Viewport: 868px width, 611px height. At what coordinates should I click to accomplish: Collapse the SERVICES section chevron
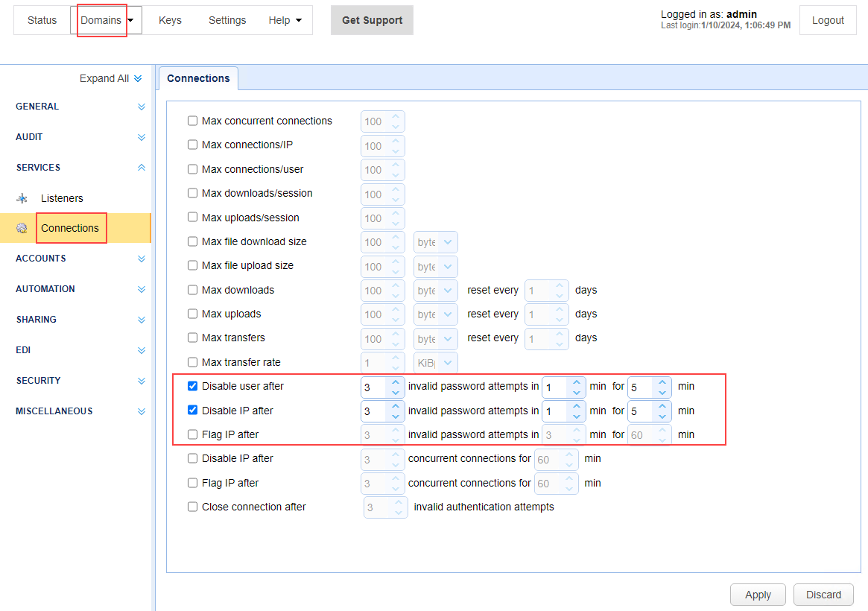(x=142, y=168)
